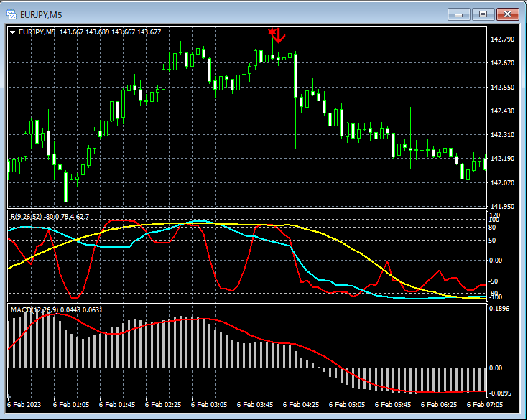
Task: Open the EURJPY,M5 chart dropdown triangle
Action: click(13, 32)
